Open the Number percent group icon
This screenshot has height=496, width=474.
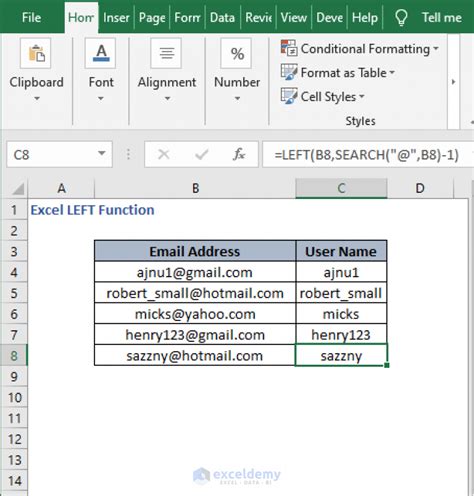(236, 53)
